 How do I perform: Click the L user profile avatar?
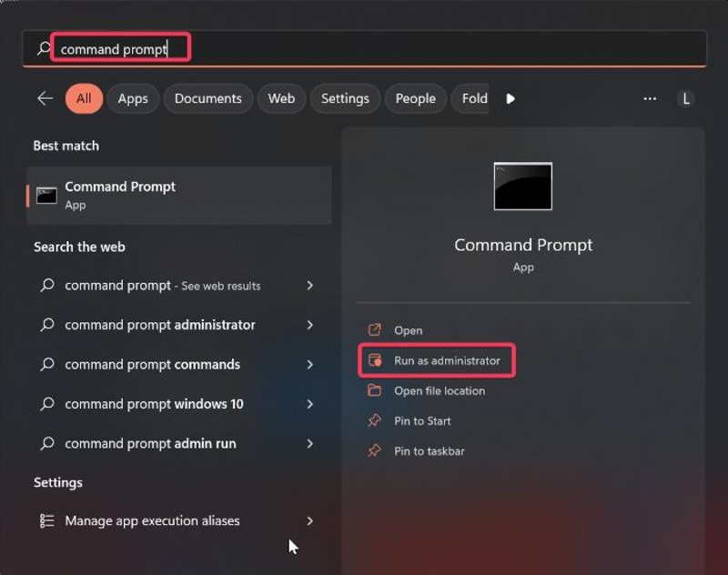point(686,98)
